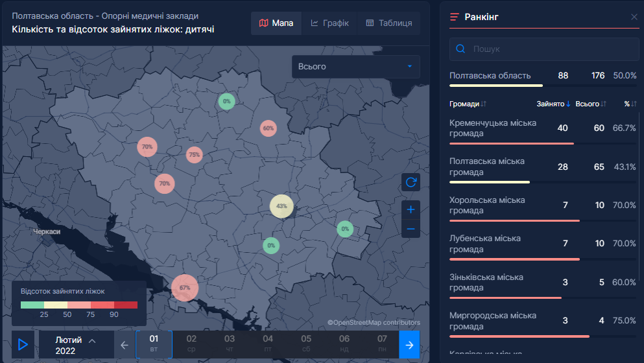
Task: Select date 04 пт
Action: pos(268,344)
